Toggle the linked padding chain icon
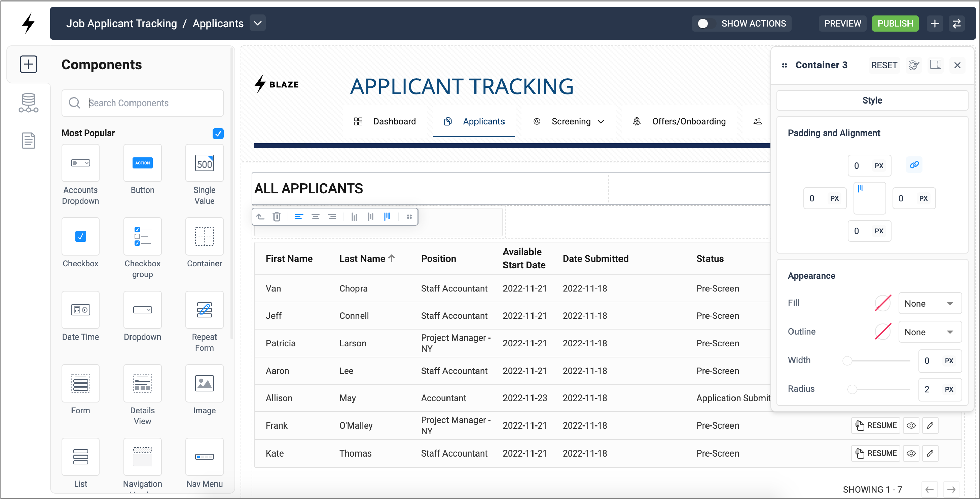This screenshot has height=499, width=980. point(914,165)
